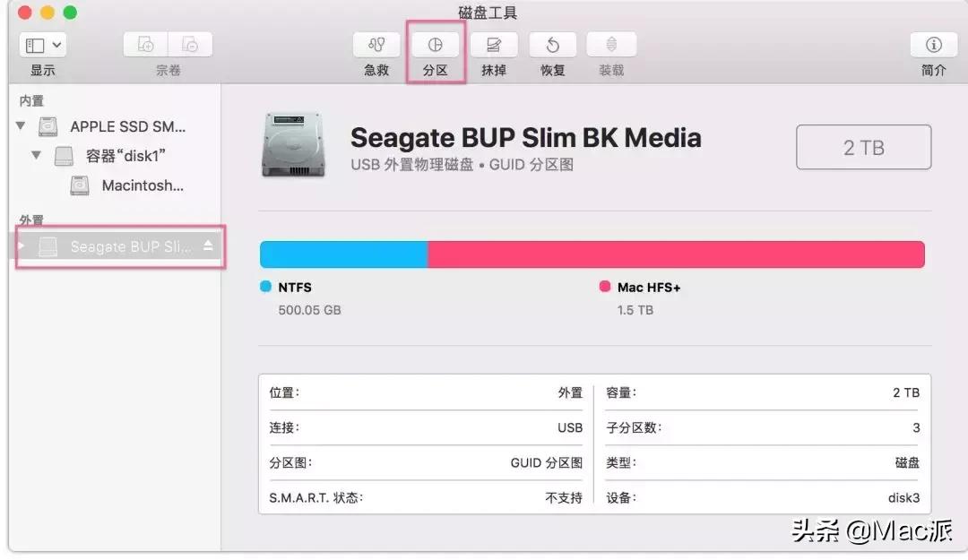The width and height of the screenshot is (968, 560).
Task: Select the Macintosh volume in sidebar
Action: click(142, 186)
